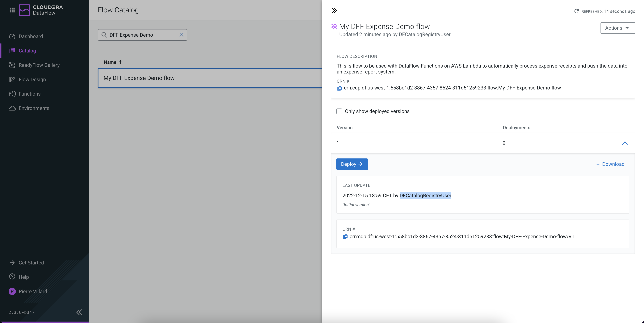Collapse version 1 details row
Image resolution: width=644 pixels, height=323 pixels.
pos(624,143)
